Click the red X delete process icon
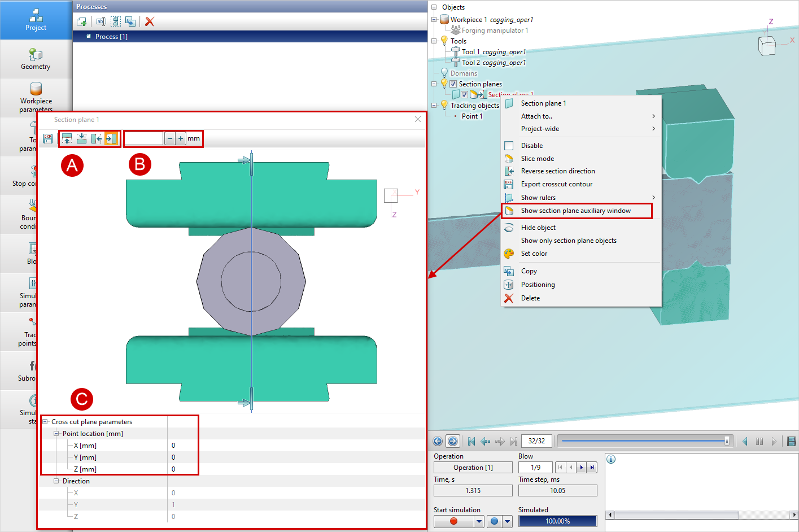The image size is (799, 532). click(x=150, y=21)
